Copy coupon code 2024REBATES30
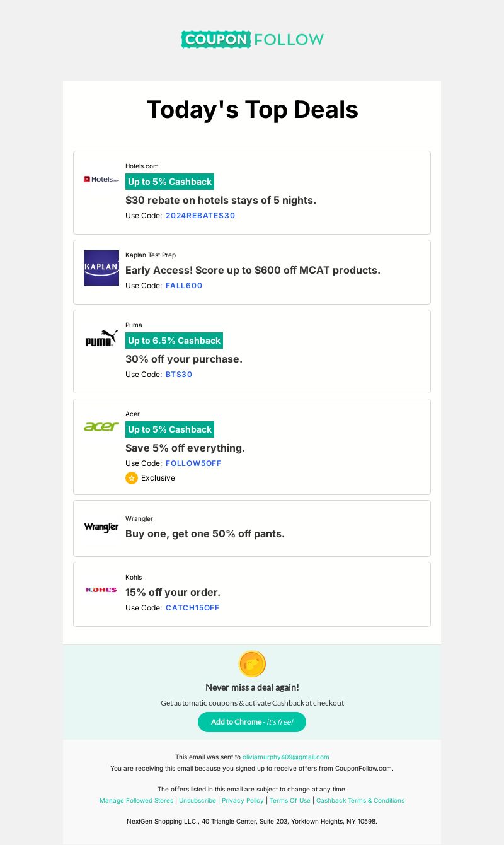Image resolution: width=504 pixels, height=845 pixels. coord(200,216)
